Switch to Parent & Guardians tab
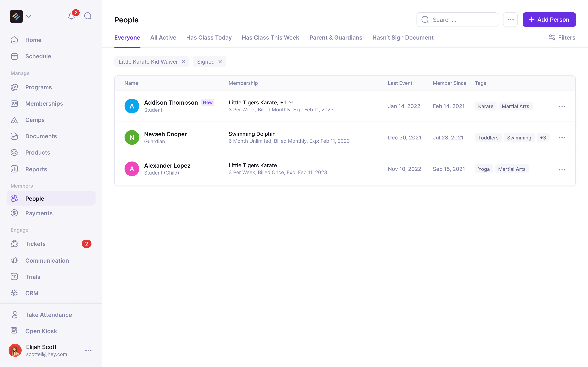The width and height of the screenshot is (588, 367). coord(336,38)
